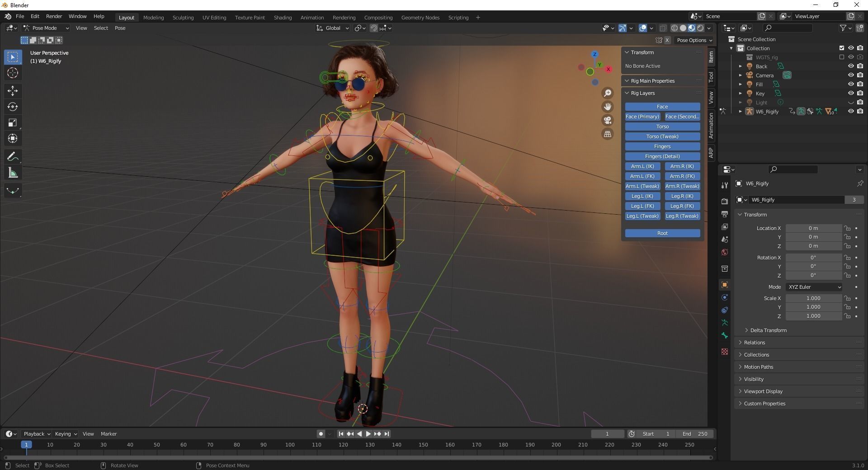Open the Render menu
The height and width of the screenshot is (470, 868).
pyautogui.click(x=54, y=16)
